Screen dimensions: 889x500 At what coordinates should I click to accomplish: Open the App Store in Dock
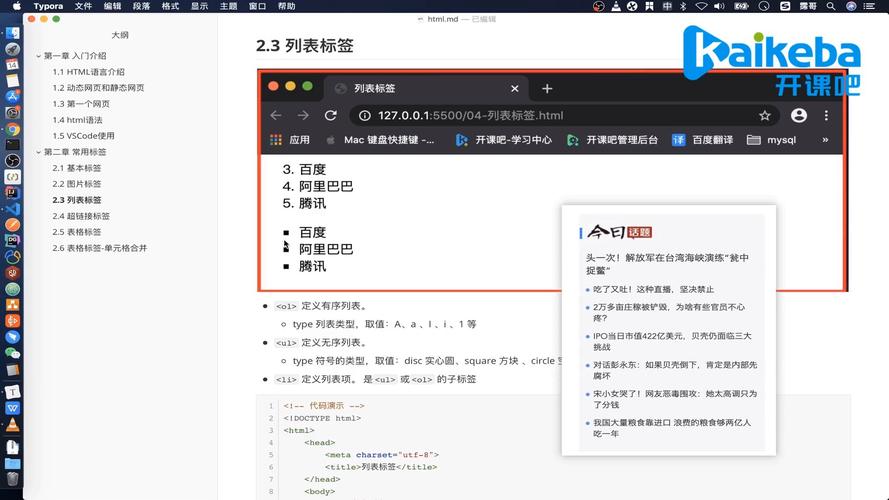[x=12, y=96]
